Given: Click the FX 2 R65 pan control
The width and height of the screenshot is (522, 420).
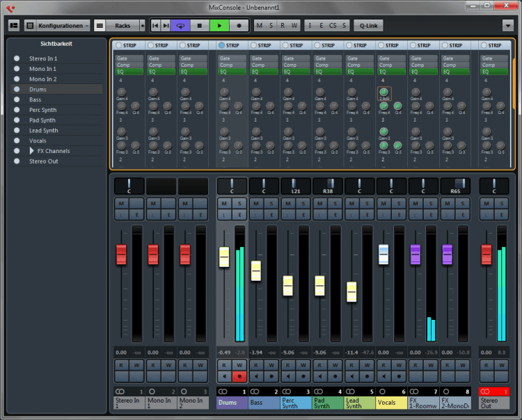Looking at the screenshot, I should [x=455, y=186].
